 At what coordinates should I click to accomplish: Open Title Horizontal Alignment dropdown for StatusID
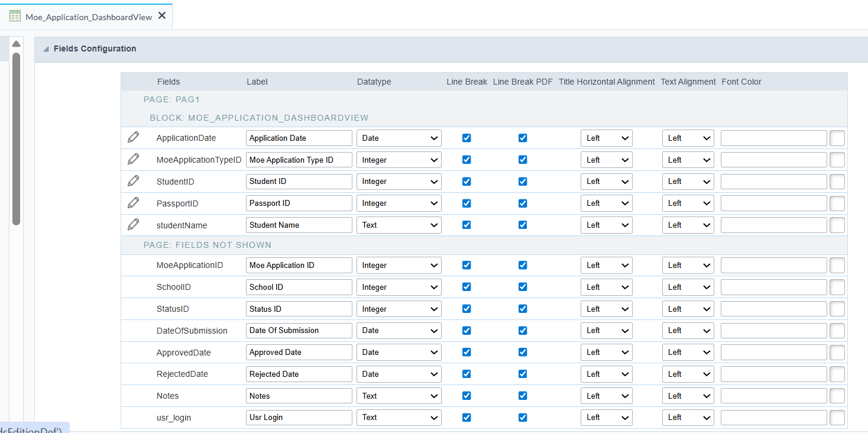(606, 309)
